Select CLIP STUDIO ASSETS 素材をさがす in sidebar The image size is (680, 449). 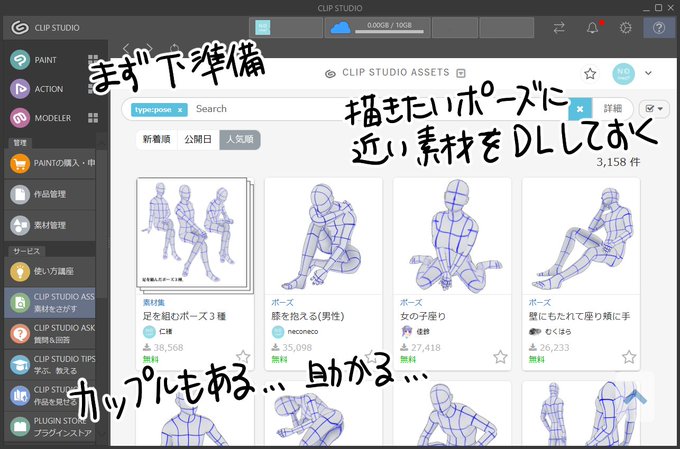pos(49,302)
